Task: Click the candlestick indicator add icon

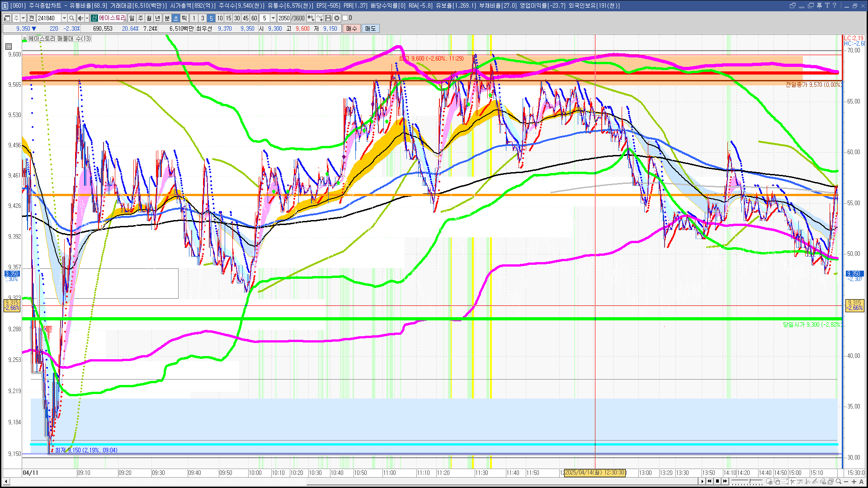Action: click(x=311, y=18)
